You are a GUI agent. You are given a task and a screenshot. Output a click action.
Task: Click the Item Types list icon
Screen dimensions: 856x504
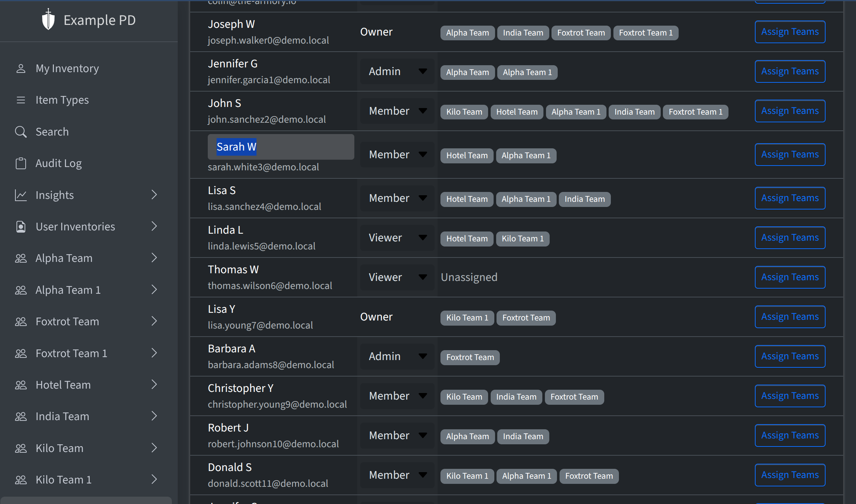coord(21,100)
